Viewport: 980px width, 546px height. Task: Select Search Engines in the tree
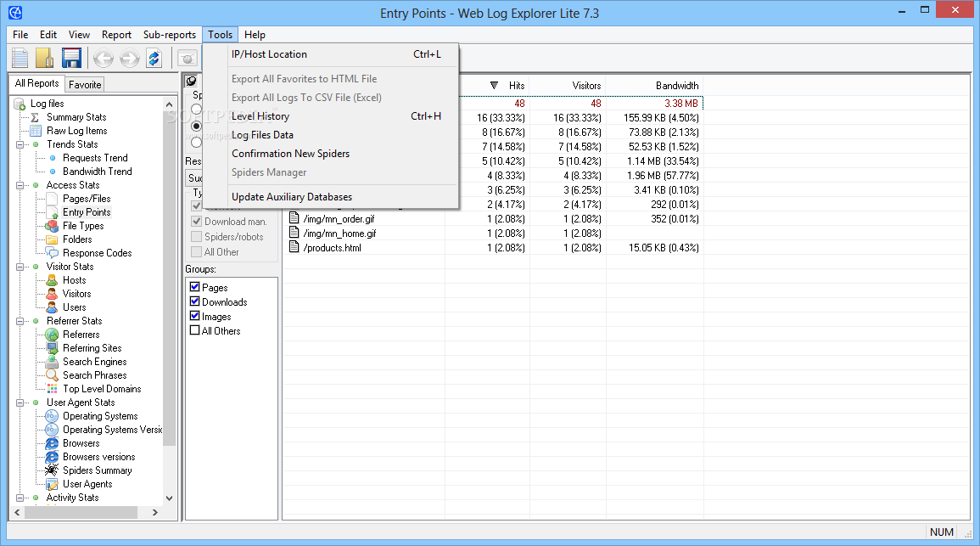(94, 362)
